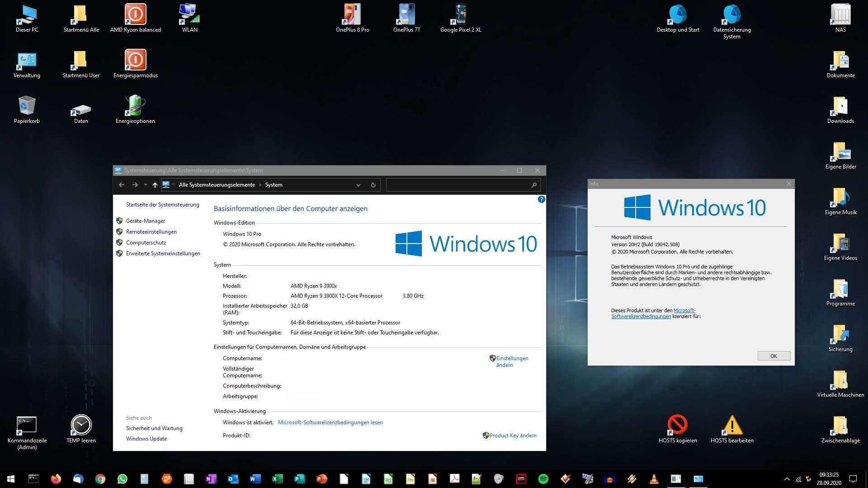Select AMD Ryzen balanced shortcut
Image resolution: width=868 pixels, height=488 pixels.
[x=135, y=19]
